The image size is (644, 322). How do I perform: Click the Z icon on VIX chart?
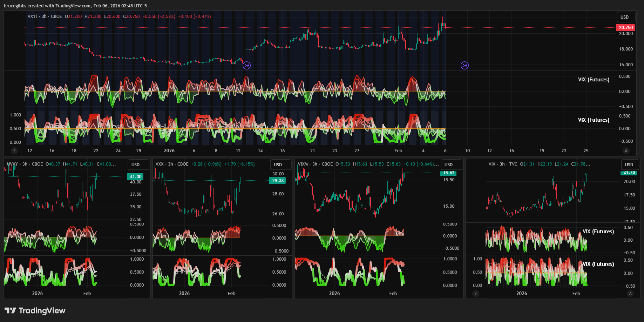click(476, 294)
